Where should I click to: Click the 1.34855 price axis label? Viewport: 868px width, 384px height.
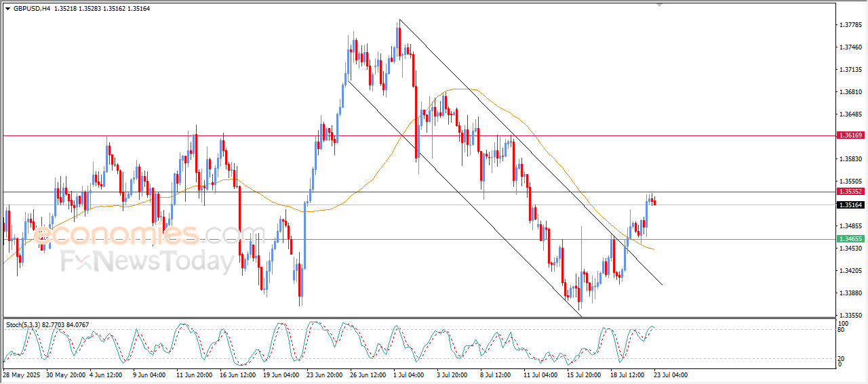click(850, 226)
